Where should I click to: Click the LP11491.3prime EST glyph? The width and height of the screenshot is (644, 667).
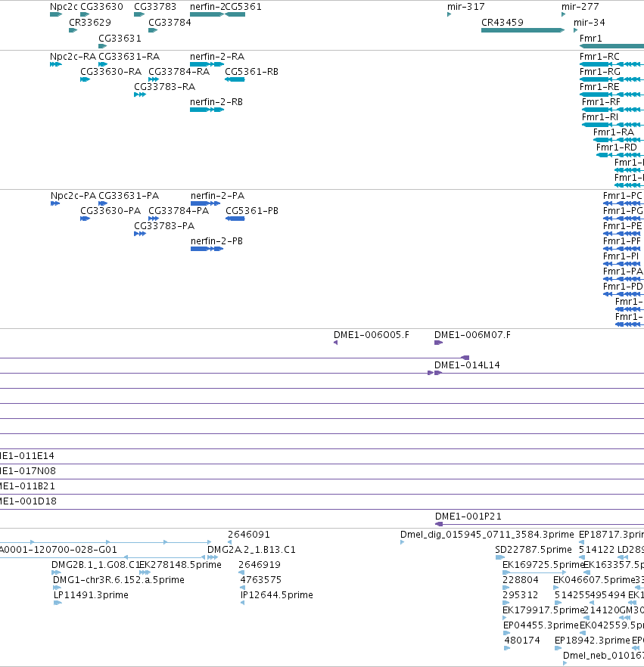tap(58, 603)
